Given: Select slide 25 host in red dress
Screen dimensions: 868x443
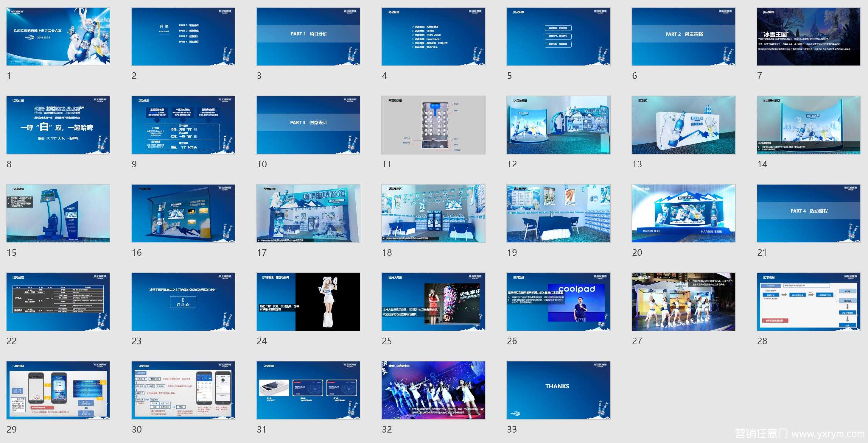Looking at the screenshot, I should 433,302.
